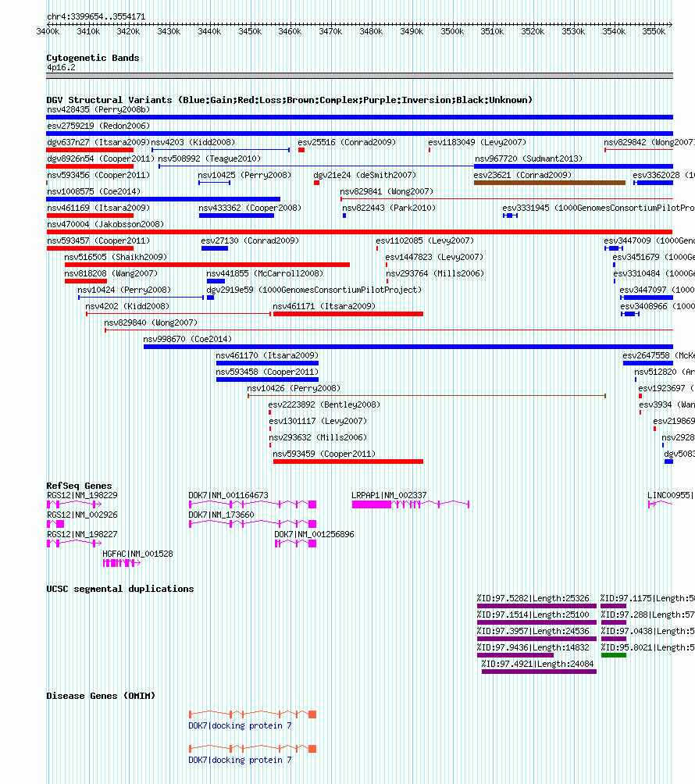The image size is (695, 784).
Task: Click the brown esv23621 (Conrad2009) bar
Action: tap(550, 183)
